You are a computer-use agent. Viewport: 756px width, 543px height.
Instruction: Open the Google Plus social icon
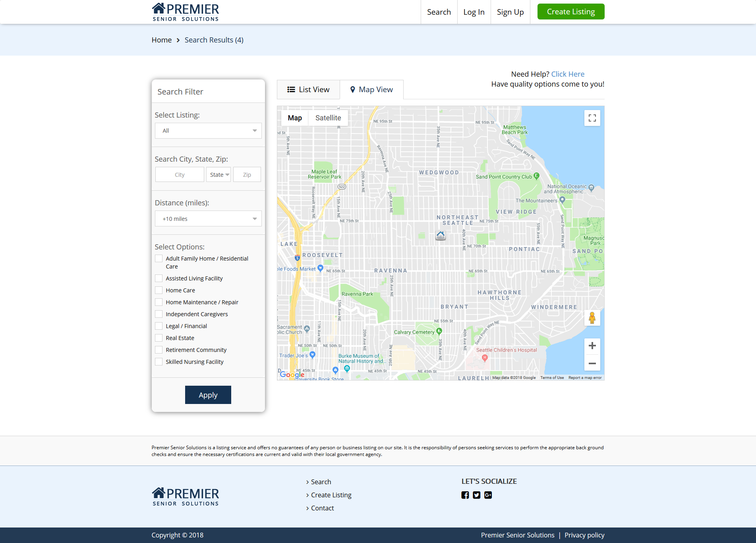pos(488,495)
